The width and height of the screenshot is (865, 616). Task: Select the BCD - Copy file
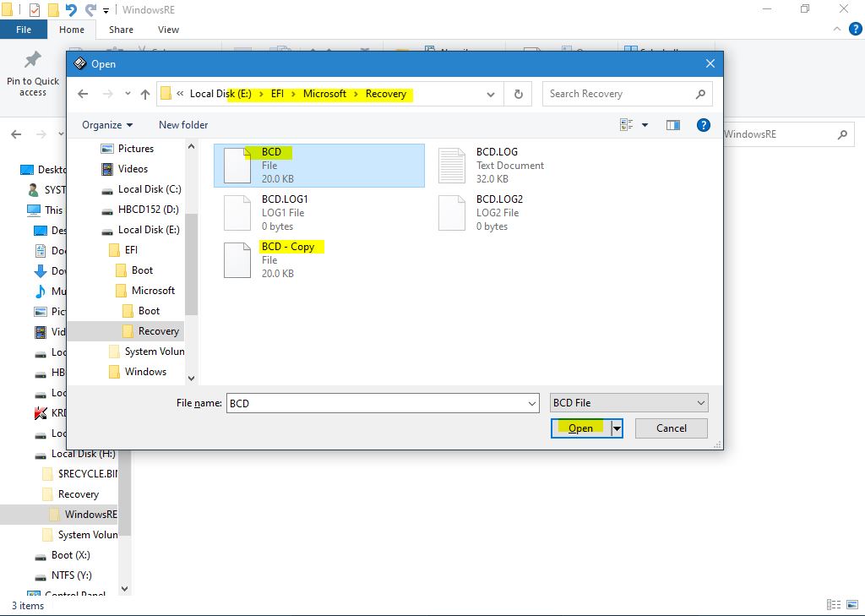click(287, 247)
